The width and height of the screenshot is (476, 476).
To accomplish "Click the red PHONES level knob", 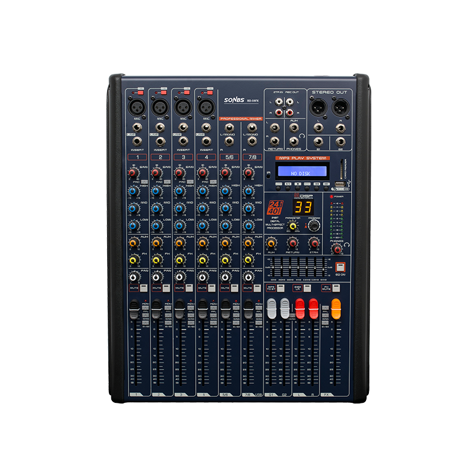I will (337, 248).
